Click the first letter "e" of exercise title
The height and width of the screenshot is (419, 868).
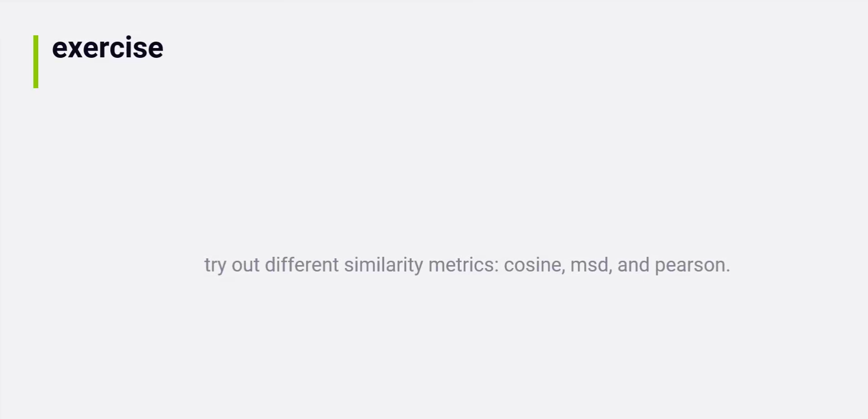60,49
